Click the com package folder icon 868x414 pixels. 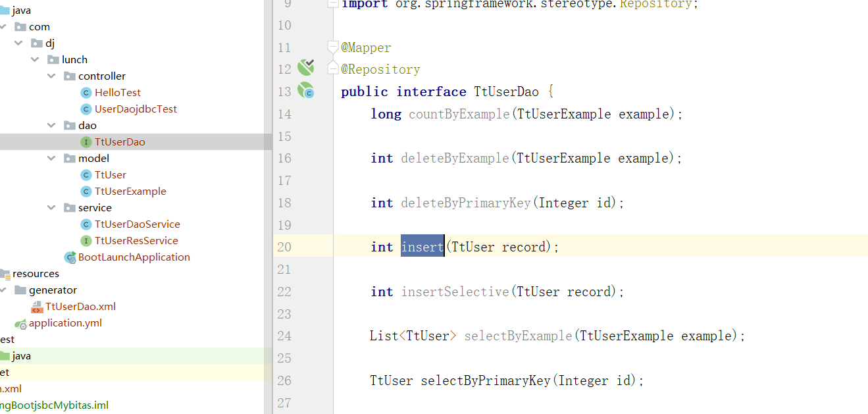(x=20, y=27)
